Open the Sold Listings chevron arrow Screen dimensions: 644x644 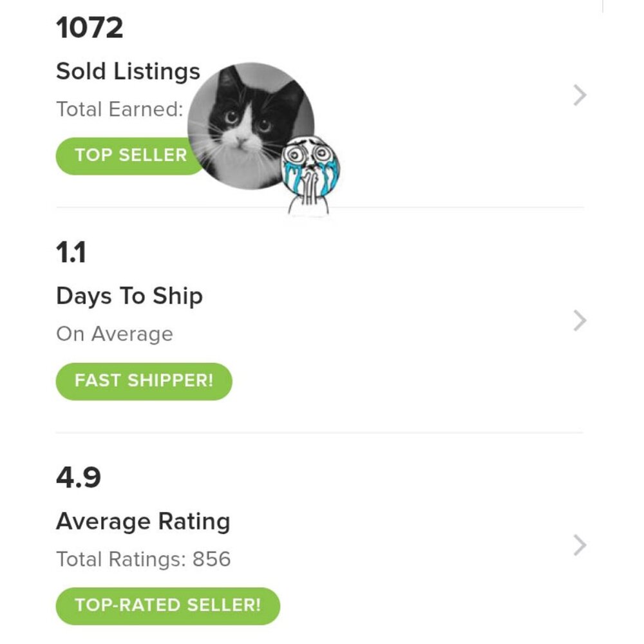coord(580,95)
